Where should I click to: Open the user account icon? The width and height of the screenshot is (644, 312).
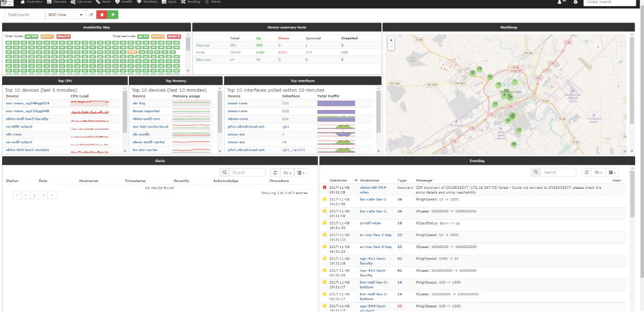561,2
